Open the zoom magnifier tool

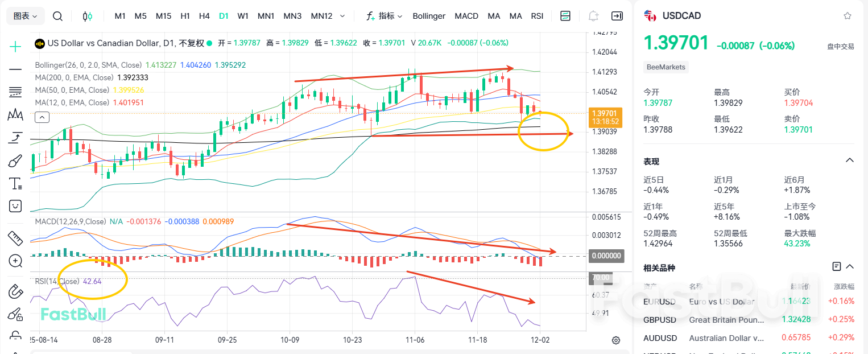point(15,261)
